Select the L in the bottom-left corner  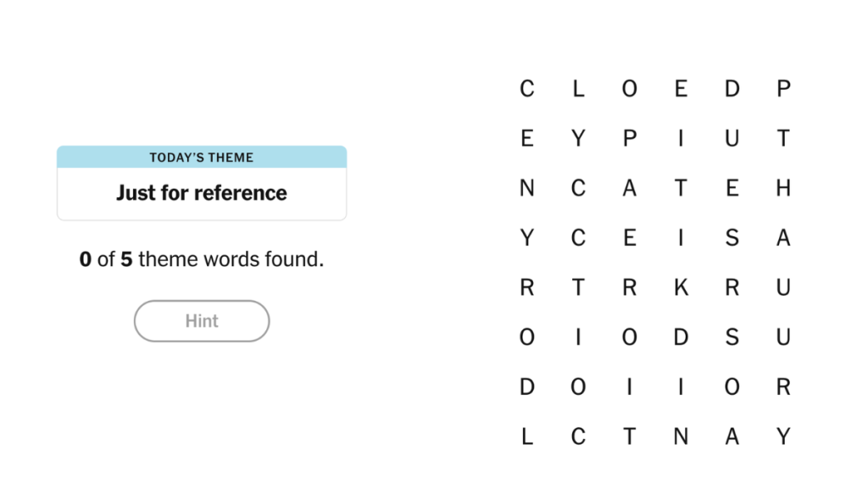point(527,436)
